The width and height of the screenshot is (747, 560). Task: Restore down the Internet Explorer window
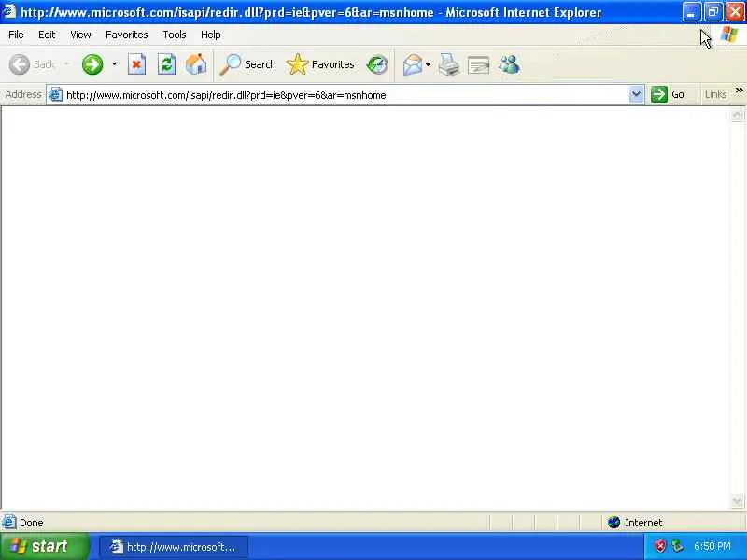tap(713, 12)
